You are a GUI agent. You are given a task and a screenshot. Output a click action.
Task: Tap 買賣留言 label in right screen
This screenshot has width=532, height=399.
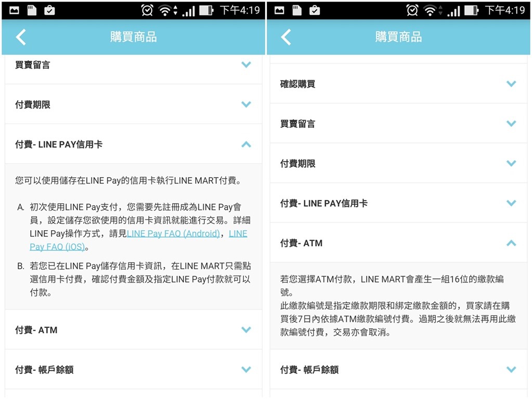coord(297,124)
